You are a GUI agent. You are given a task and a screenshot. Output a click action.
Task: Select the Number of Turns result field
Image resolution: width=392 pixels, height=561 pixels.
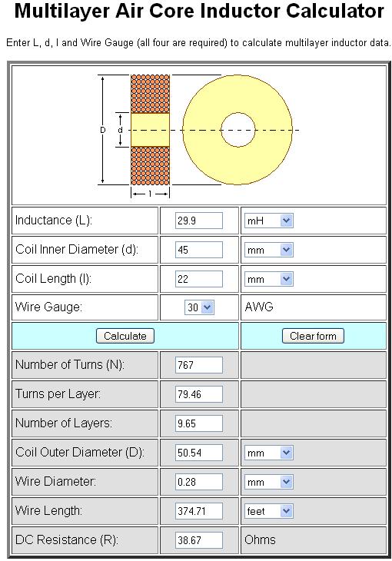coord(198,365)
